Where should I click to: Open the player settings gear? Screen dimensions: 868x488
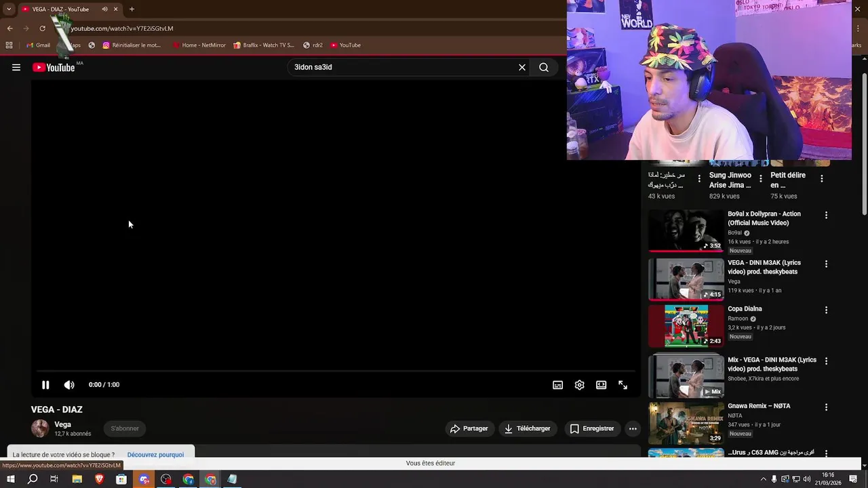(x=579, y=385)
